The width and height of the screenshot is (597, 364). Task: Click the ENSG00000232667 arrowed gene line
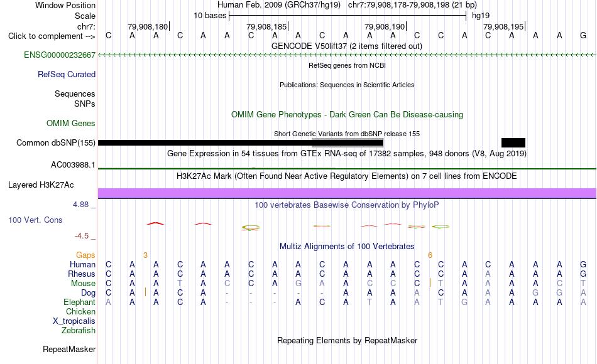[x=347, y=55]
